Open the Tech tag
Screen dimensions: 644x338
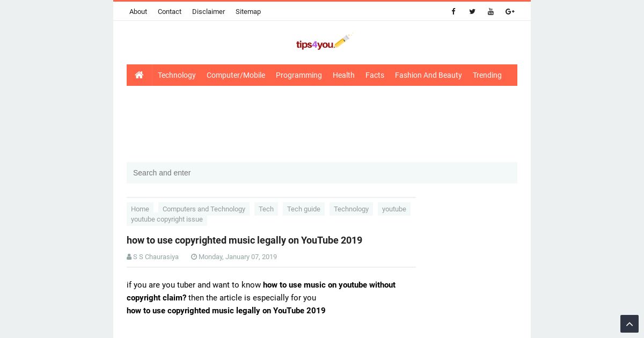pos(266,209)
